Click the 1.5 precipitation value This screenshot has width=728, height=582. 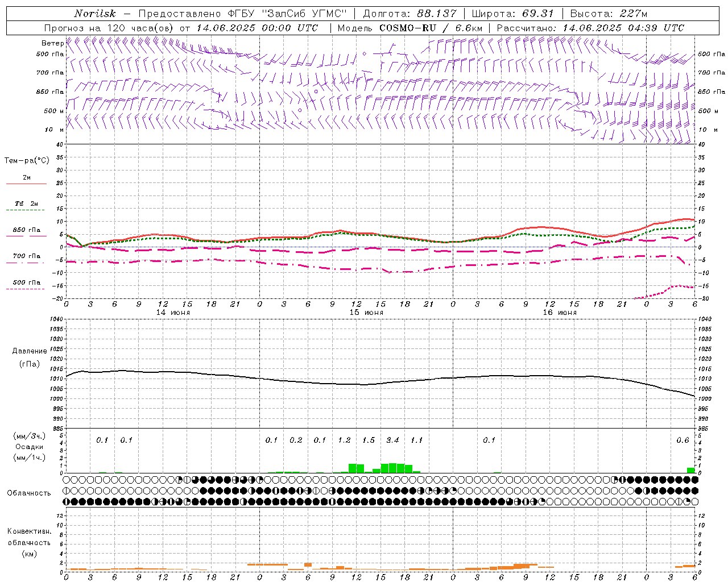pyautogui.click(x=369, y=440)
